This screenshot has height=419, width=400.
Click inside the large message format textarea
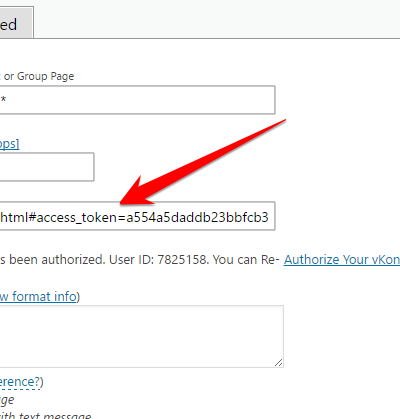pyautogui.click(x=141, y=336)
